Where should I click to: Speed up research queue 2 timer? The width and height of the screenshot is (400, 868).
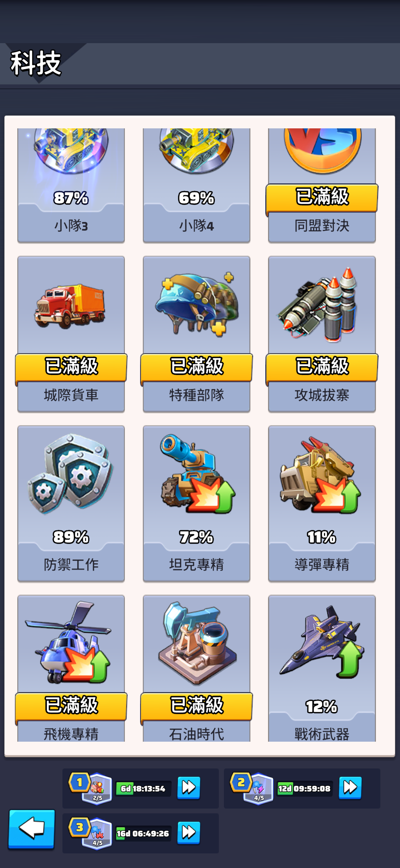tap(350, 787)
